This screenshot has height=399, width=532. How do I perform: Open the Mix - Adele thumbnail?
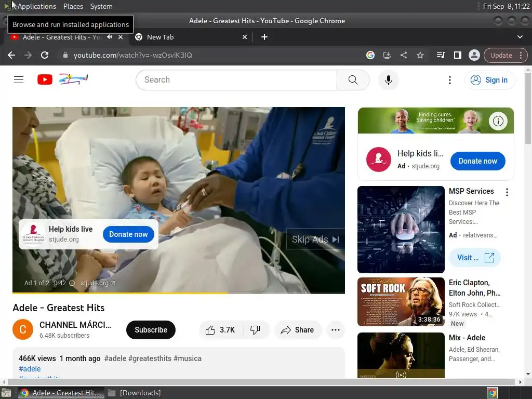[x=401, y=355]
